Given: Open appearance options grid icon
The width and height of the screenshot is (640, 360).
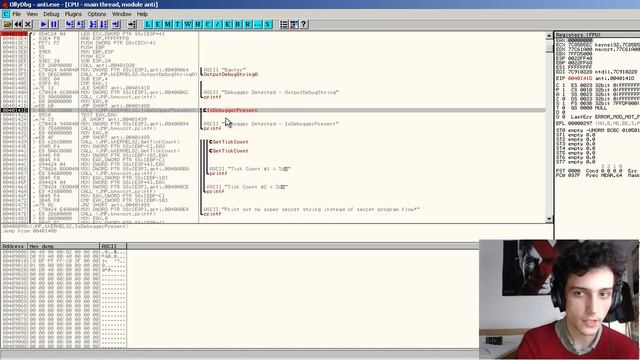Looking at the screenshot, I should coord(294,24).
